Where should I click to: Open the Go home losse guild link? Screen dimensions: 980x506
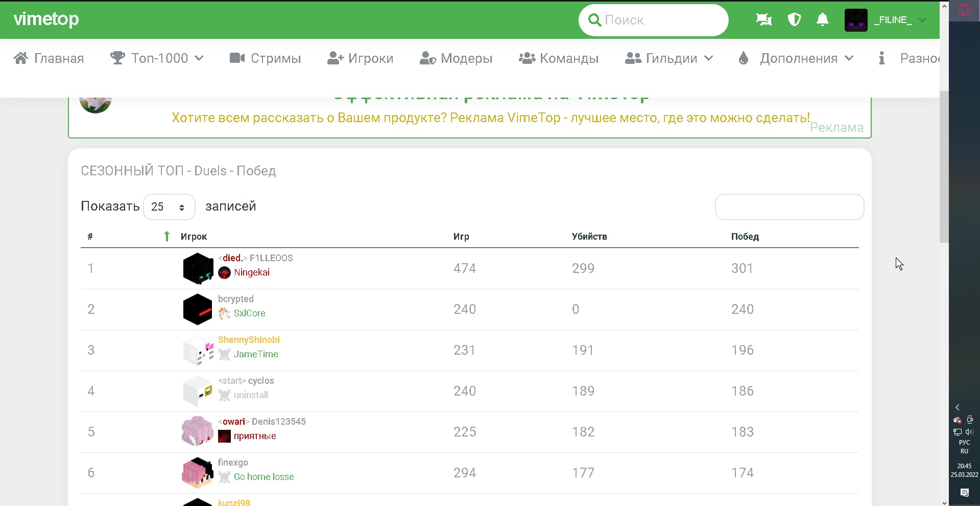[264, 477]
